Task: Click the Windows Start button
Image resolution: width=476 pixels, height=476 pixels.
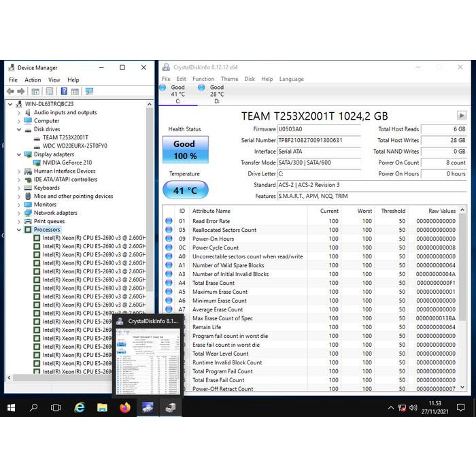Action: [11, 408]
